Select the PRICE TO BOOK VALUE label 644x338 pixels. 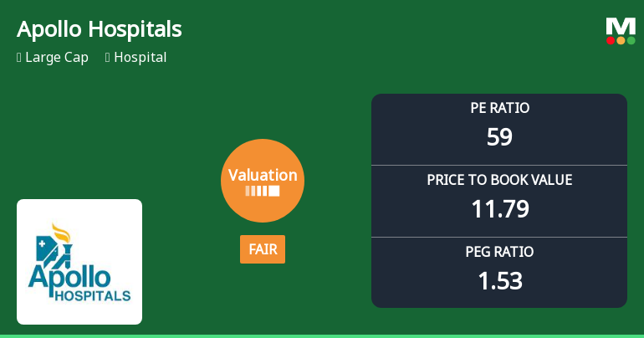499,180
